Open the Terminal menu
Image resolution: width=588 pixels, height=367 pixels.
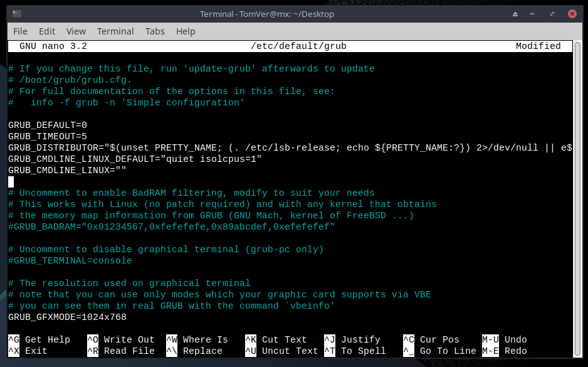pos(115,31)
